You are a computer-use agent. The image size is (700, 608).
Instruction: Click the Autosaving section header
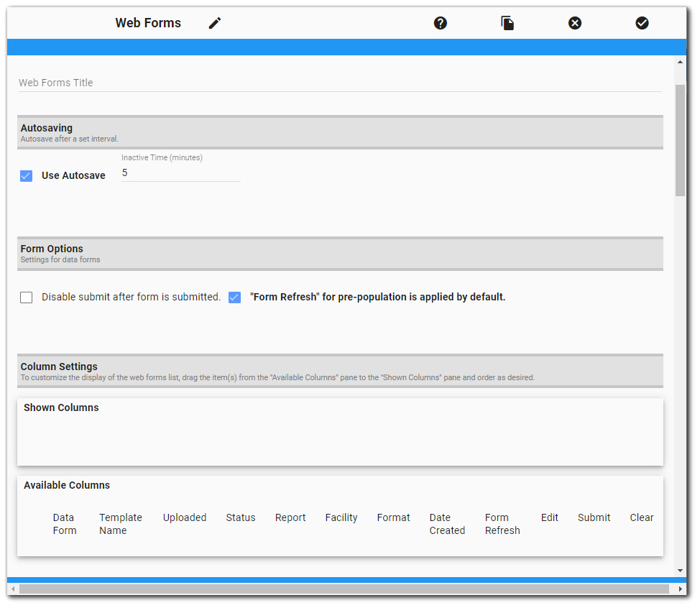pos(340,132)
